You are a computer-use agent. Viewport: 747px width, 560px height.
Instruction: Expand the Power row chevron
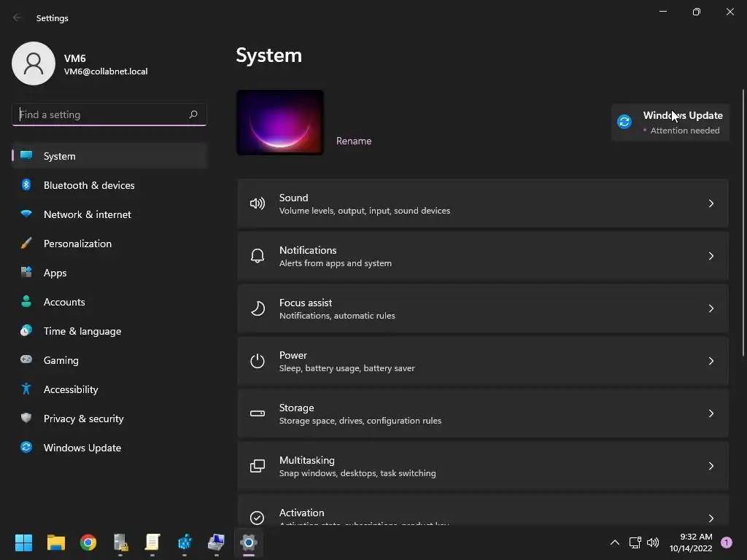pyautogui.click(x=711, y=361)
